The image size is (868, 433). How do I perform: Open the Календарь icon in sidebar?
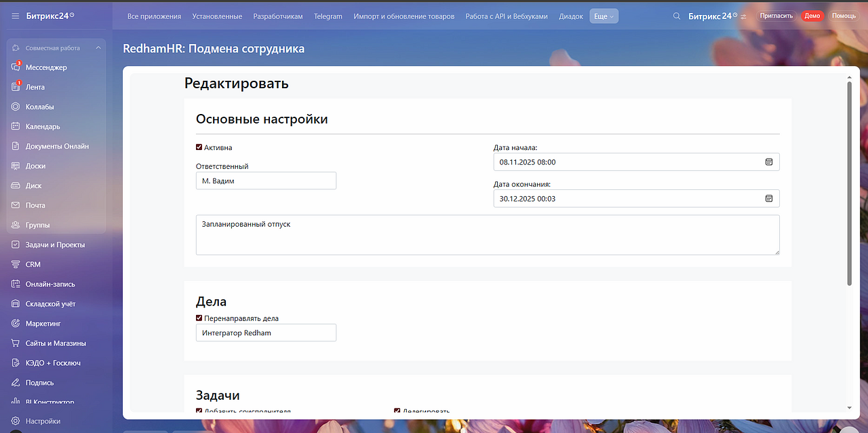pyautogui.click(x=16, y=126)
